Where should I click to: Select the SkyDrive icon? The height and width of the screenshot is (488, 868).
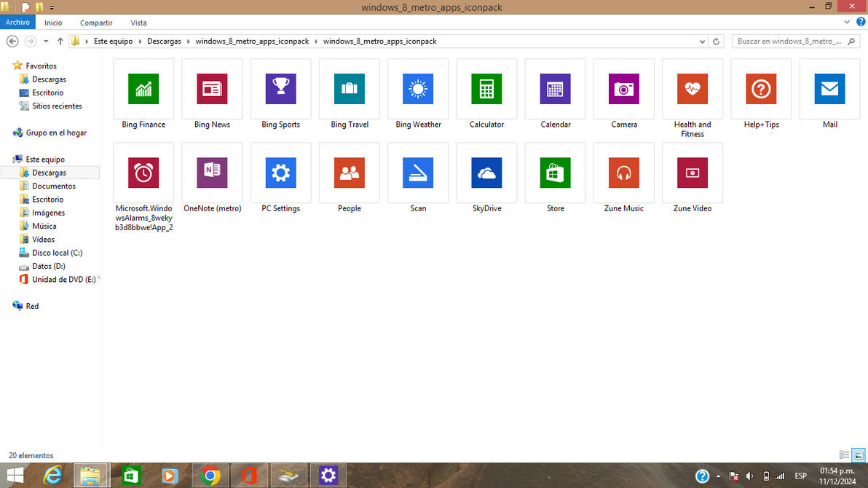point(486,173)
